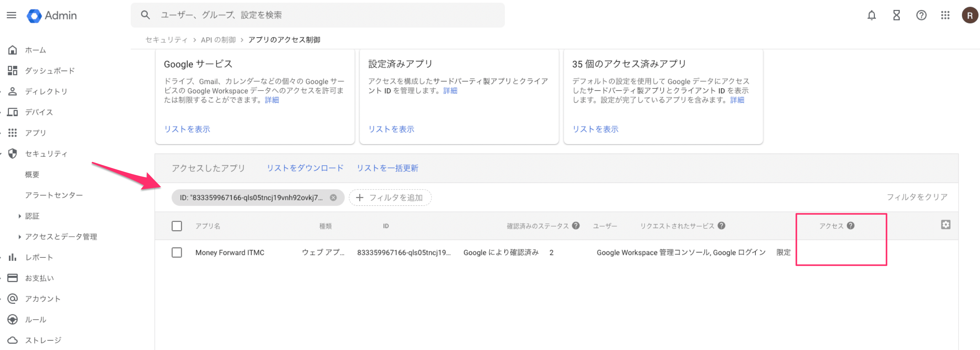Click the お支払い card icon
The height and width of the screenshot is (350, 980).
[13, 278]
